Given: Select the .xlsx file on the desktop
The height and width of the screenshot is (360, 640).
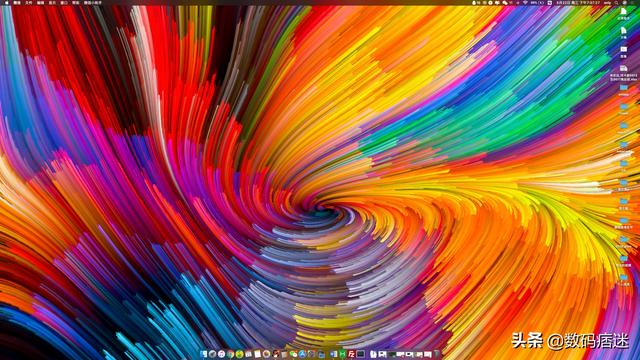Looking at the screenshot, I should (x=623, y=73).
